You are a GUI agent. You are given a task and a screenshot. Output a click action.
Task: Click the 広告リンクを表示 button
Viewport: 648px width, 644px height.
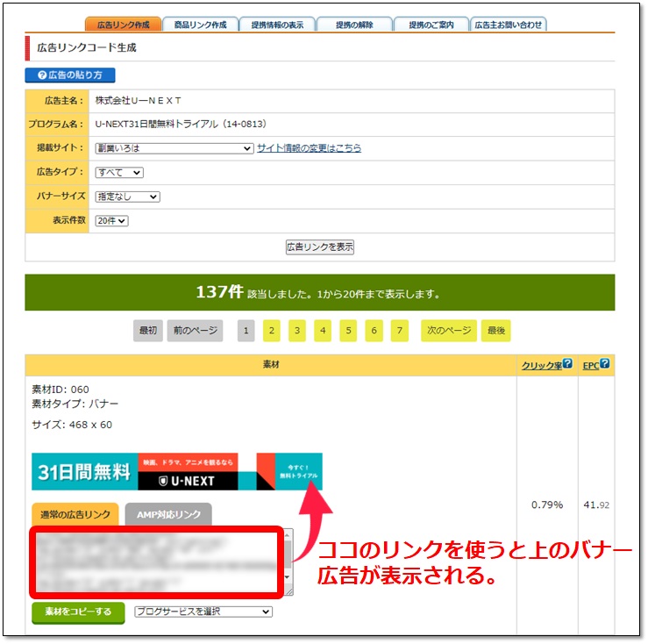[320, 247]
